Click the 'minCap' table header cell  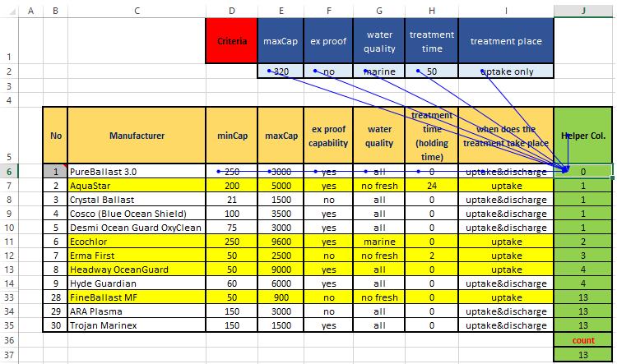[x=232, y=136]
